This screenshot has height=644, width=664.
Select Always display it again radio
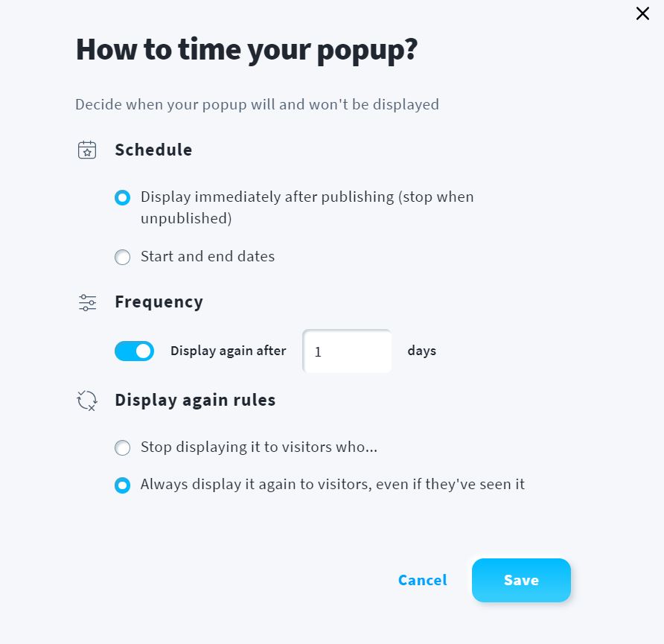[x=122, y=485]
